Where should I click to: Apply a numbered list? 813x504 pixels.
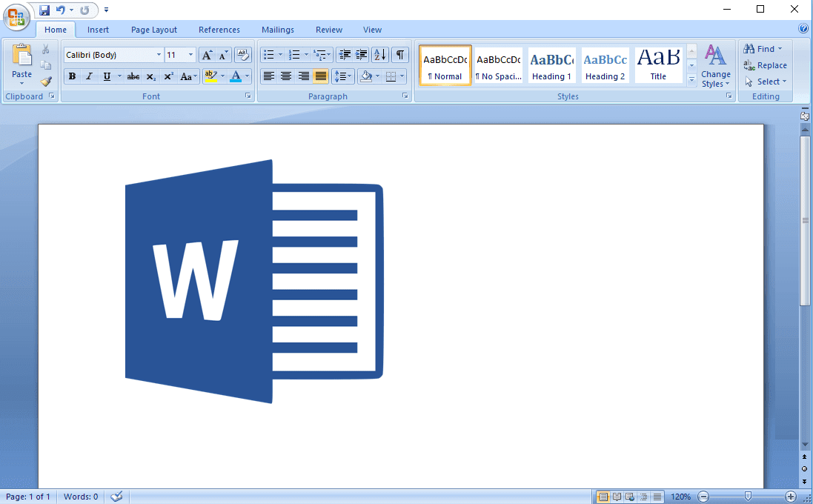point(294,55)
